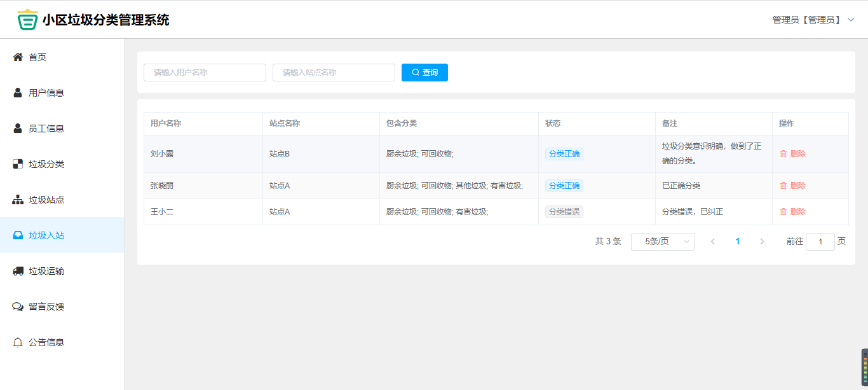
Task: Expand the 5条/页 page size selector
Action: click(x=662, y=242)
